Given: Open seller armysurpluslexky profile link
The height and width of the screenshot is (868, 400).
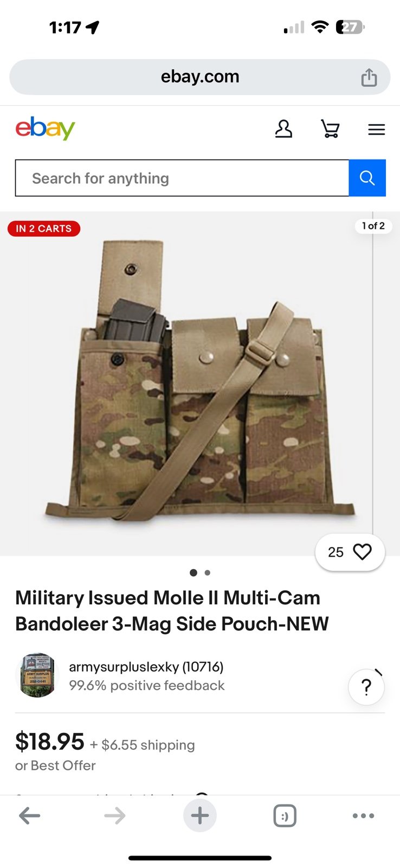Looking at the screenshot, I should [146, 667].
